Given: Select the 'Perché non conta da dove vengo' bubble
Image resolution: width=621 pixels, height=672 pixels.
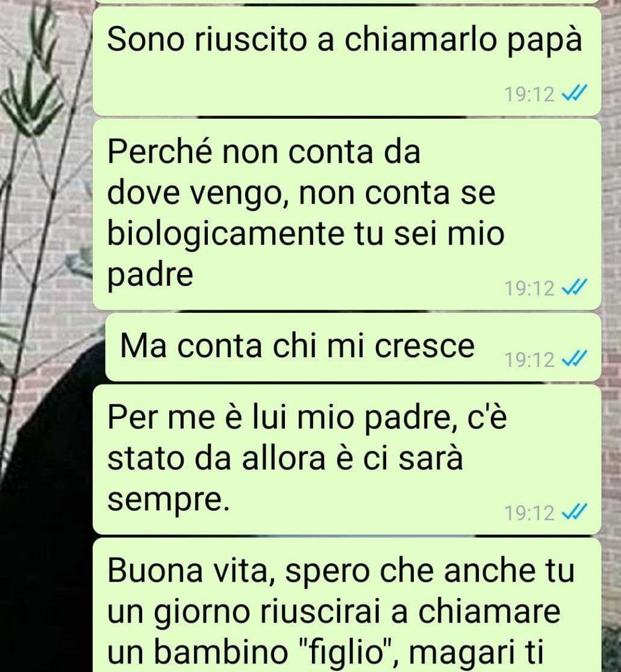Looking at the screenshot, I should coord(347,215).
